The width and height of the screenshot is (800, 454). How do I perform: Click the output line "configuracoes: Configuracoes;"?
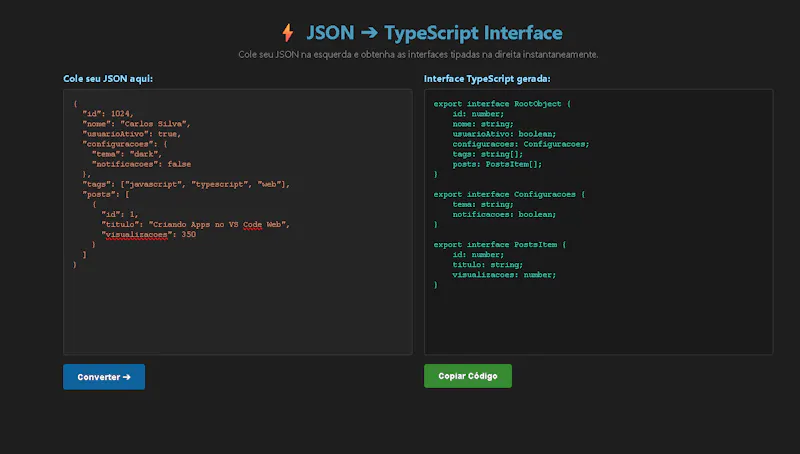(x=521, y=144)
